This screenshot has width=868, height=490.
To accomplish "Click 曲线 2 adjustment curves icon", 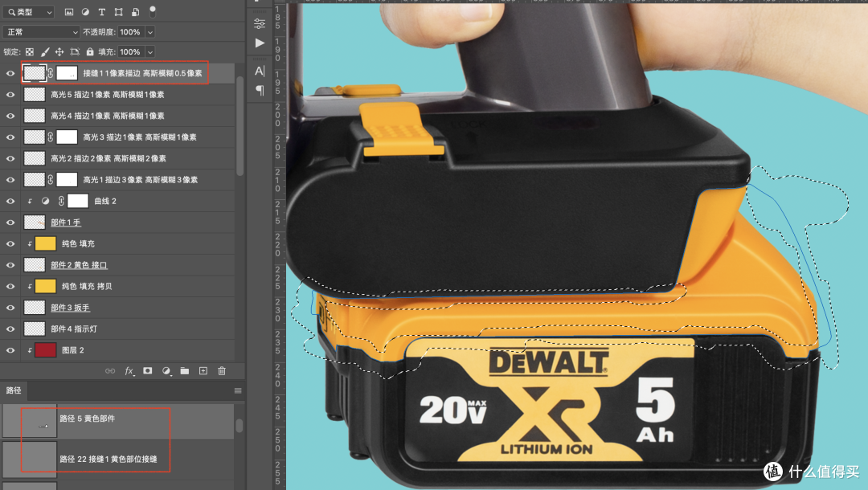I will pos(45,202).
